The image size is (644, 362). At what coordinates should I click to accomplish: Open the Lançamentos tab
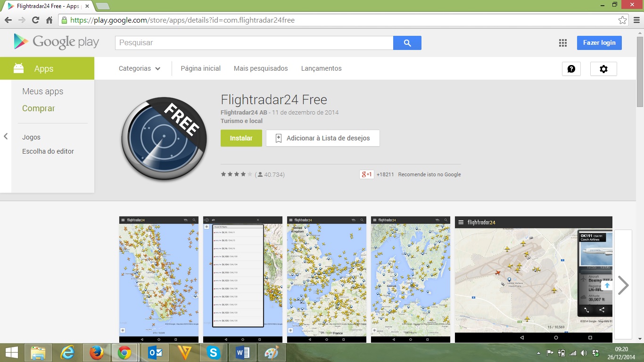pos(321,68)
